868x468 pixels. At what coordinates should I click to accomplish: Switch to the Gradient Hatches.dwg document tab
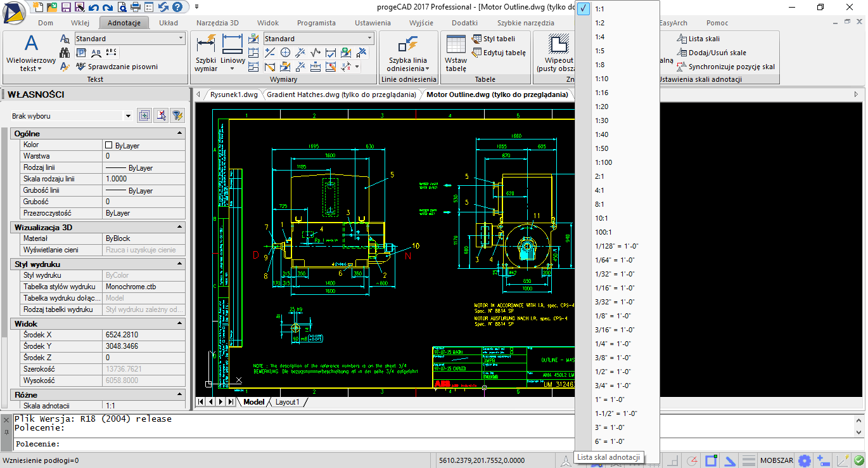[341, 94]
